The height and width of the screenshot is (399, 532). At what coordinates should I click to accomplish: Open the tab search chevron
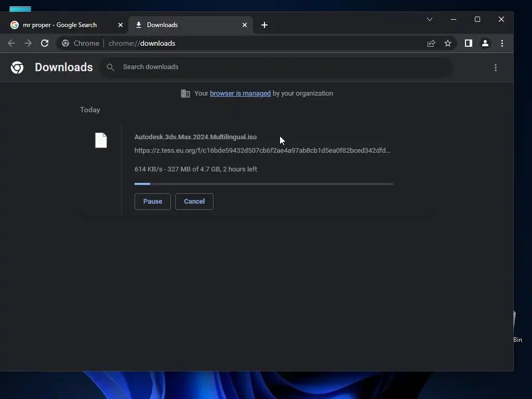(x=430, y=19)
